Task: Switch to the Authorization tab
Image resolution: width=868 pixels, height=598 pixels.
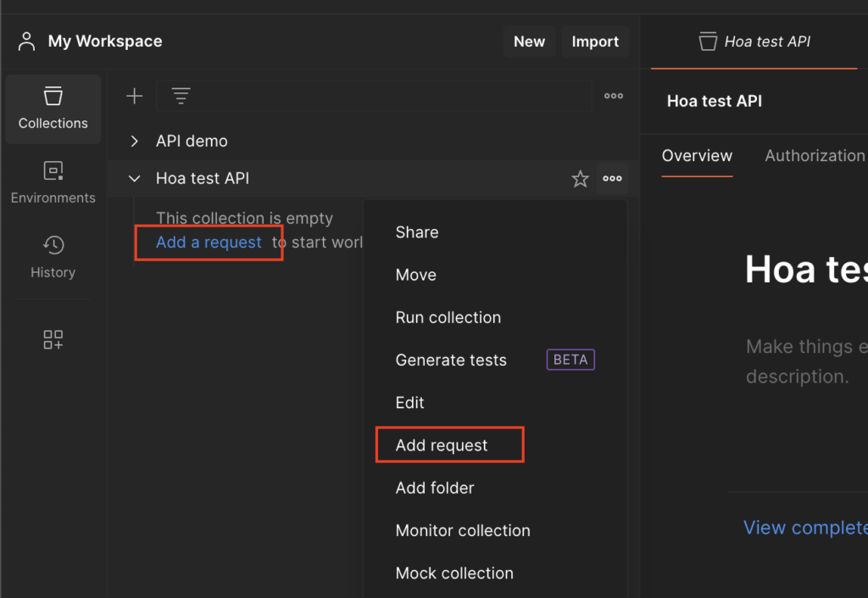Action: [x=815, y=156]
